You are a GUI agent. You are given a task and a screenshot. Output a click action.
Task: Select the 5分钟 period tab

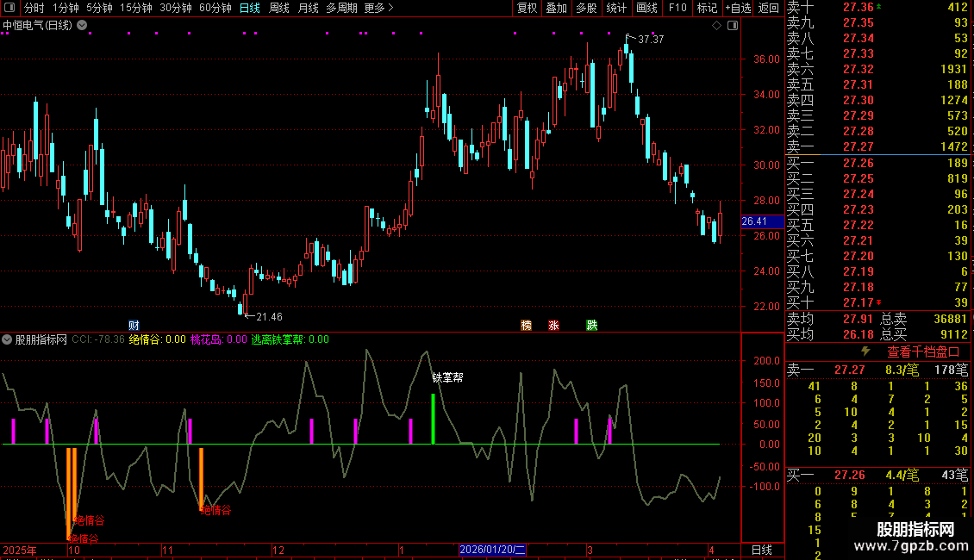pyautogui.click(x=99, y=8)
